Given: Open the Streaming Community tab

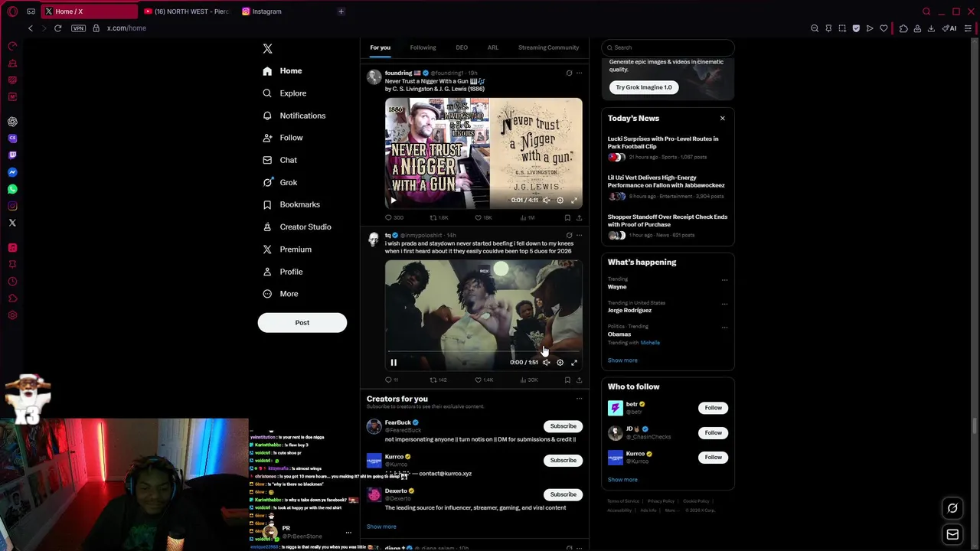Looking at the screenshot, I should (x=548, y=47).
